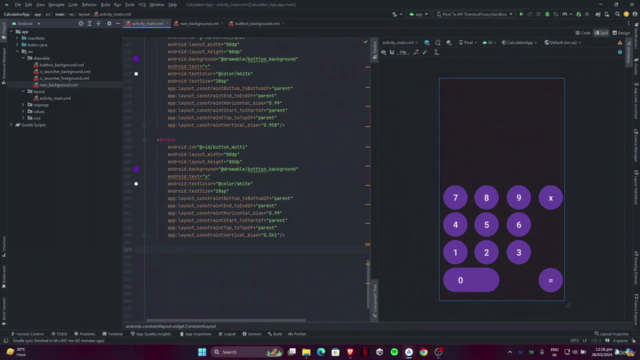Toggle the Component Tree side panel
Image resolution: width=640 pixels, height=360 pixels.
(x=375, y=301)
